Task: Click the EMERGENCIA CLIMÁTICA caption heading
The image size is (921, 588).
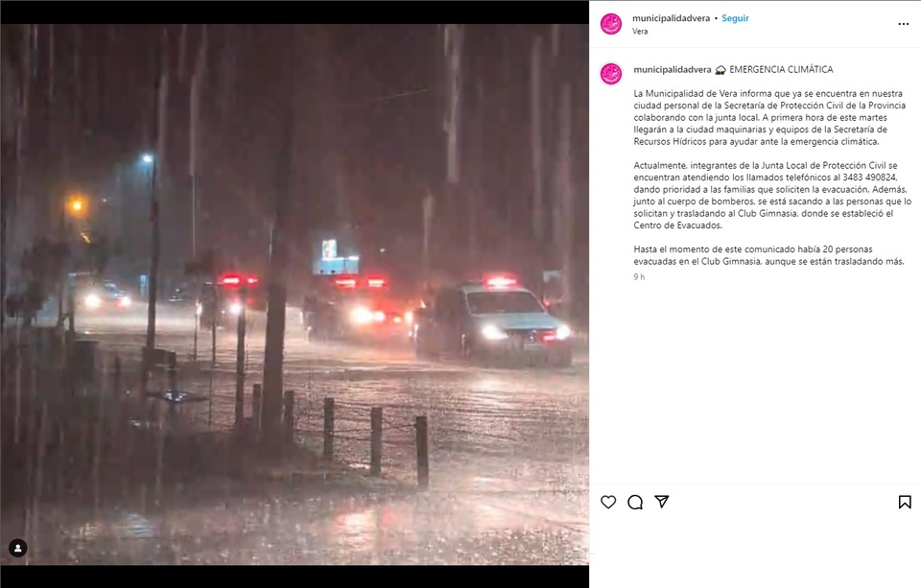Action: click(x=781, y=69)
